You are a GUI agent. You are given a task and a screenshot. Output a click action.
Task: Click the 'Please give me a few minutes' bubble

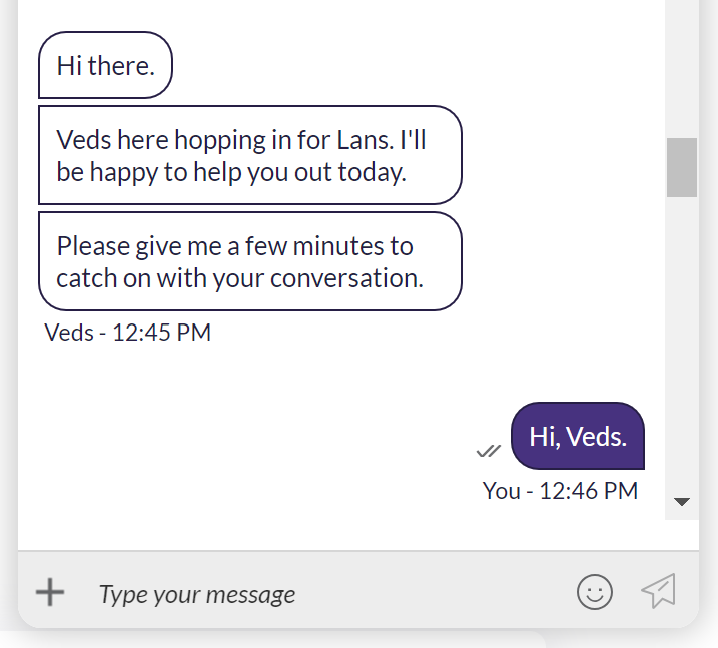click(249, 261)
